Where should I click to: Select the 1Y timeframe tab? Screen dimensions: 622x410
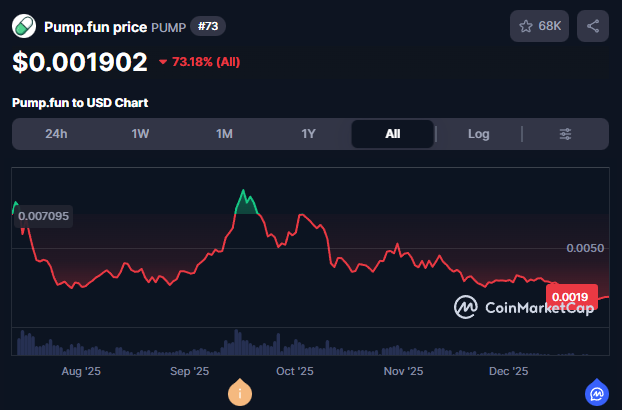(308, 134)
